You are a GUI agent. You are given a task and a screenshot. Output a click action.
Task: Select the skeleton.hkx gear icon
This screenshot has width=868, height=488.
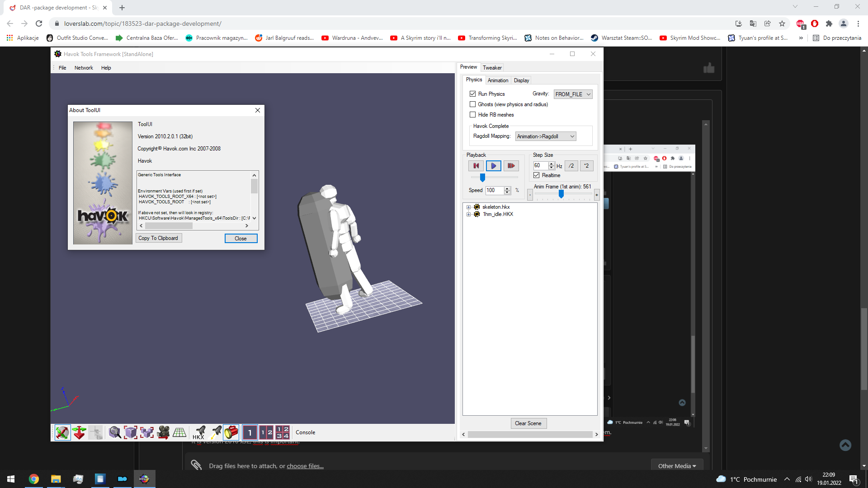[476, 207]
